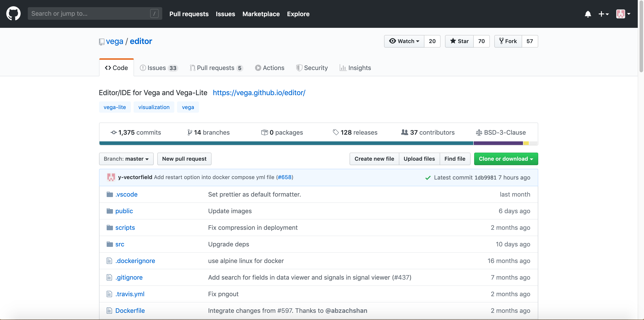
Task: Fork the repository
Action: 508,41
